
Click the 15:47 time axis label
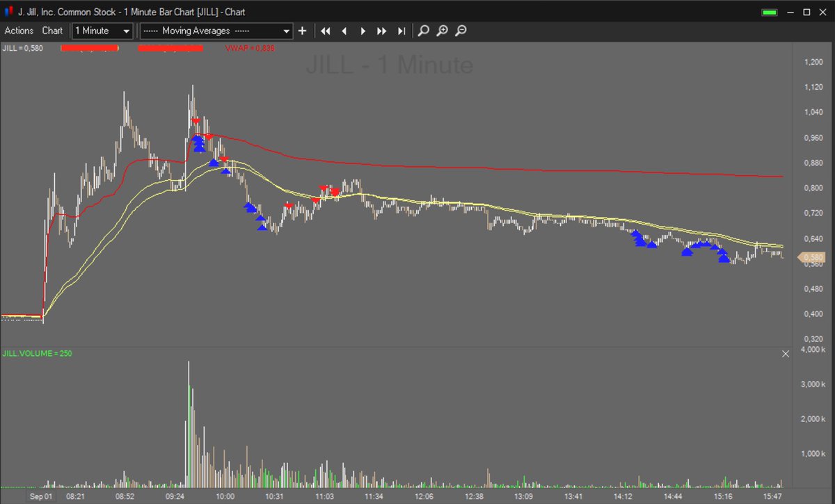(773, 497)
